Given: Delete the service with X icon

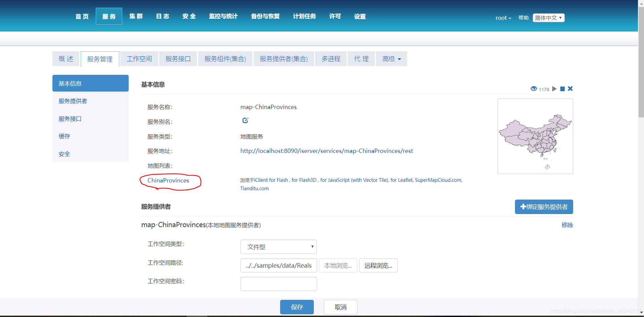Looking at the screenshot, I should coord(570,89).
